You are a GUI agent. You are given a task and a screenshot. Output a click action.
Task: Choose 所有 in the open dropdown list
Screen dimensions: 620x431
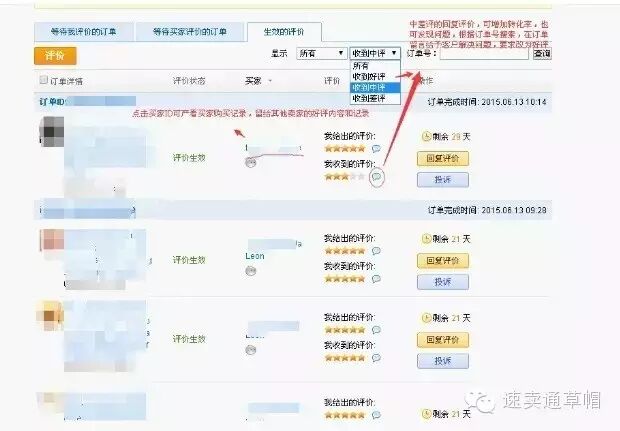point(375,66)
